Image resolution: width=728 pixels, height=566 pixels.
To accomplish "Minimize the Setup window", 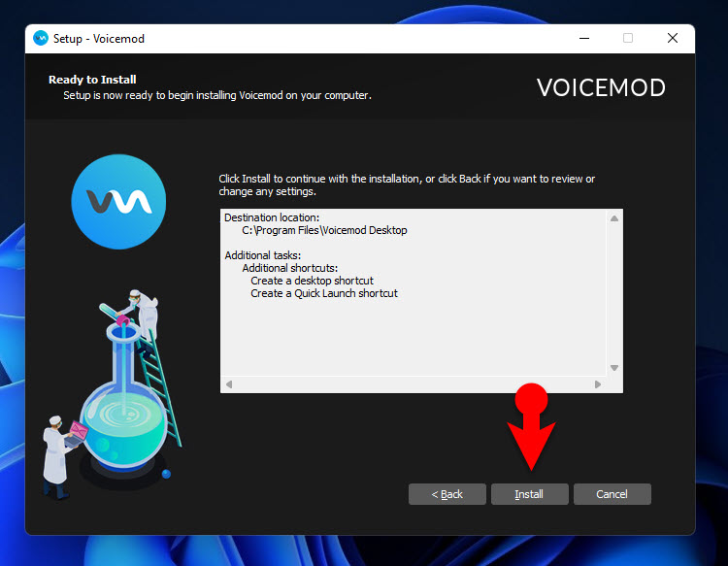I will tap(584, 38).
